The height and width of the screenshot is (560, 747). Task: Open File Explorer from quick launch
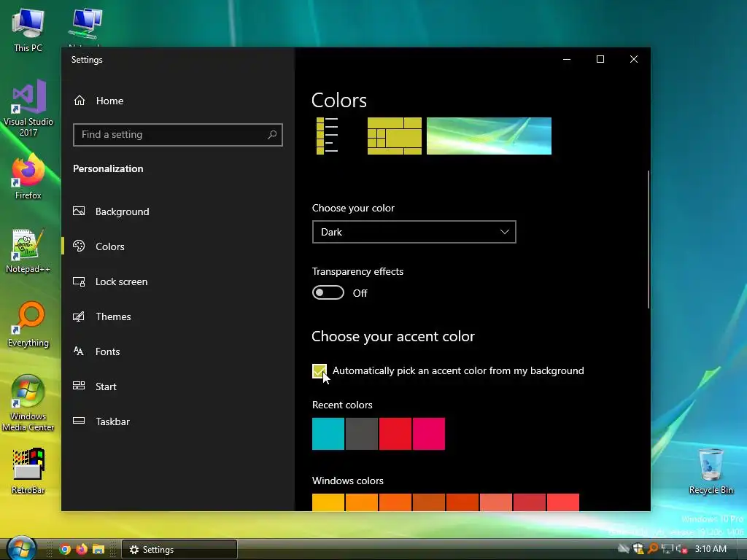[x=98, y=549]
